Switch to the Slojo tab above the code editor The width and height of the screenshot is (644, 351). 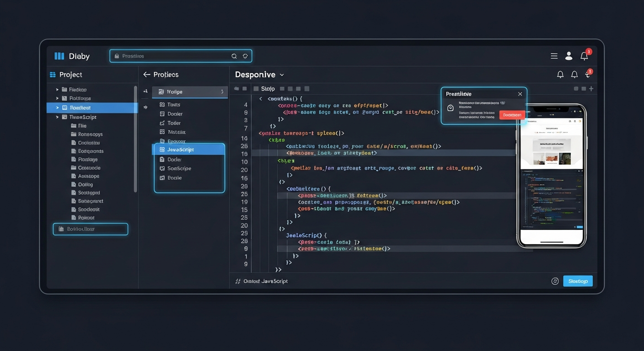(268, 88)
